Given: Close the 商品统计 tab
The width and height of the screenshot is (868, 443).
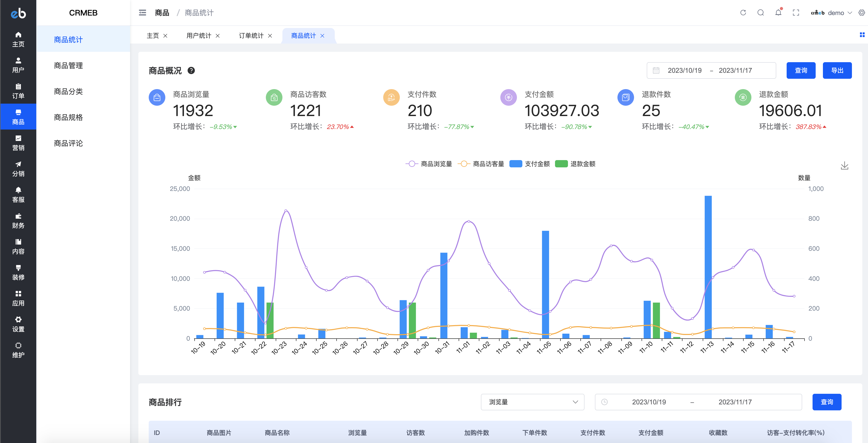Looking at the screenshot, I should pyautogui.click(x=323, y=36).
